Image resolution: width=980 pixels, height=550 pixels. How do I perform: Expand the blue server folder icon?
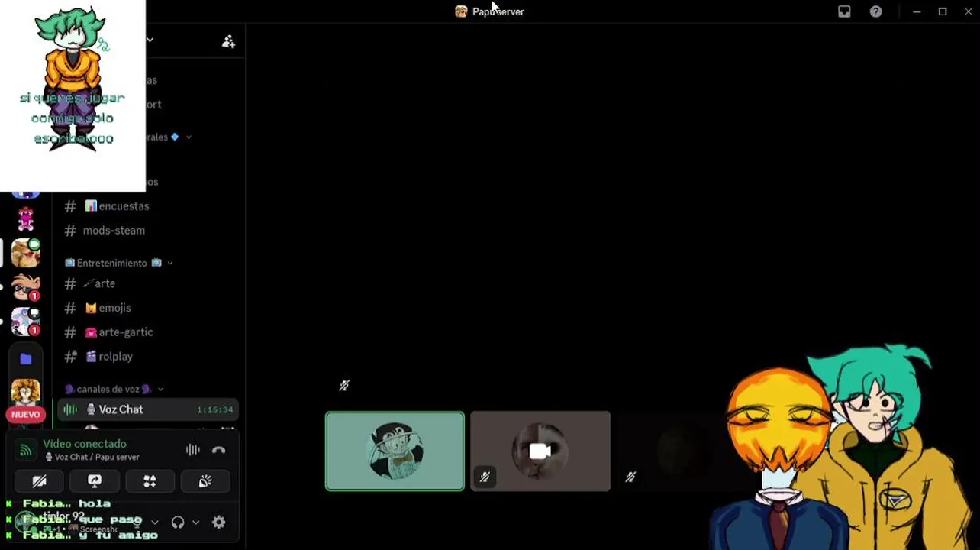26,358
